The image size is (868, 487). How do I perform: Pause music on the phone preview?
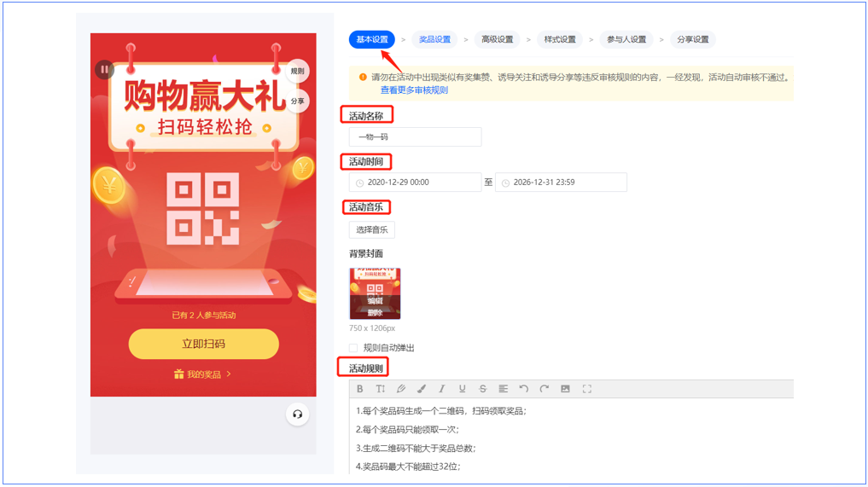pyautogui.click(x=104, y=70)
